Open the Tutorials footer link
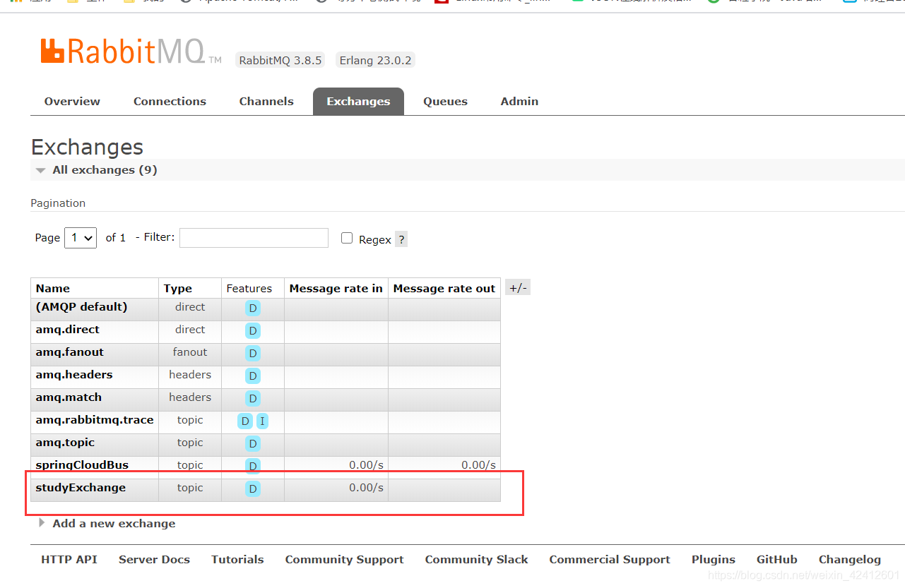905x588 pixels. pos(237,560)
